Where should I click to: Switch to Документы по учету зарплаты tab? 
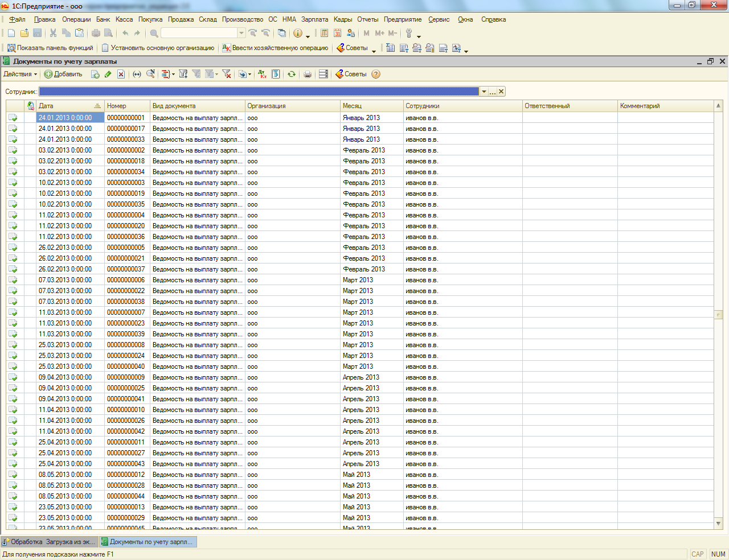click(148, 542)
